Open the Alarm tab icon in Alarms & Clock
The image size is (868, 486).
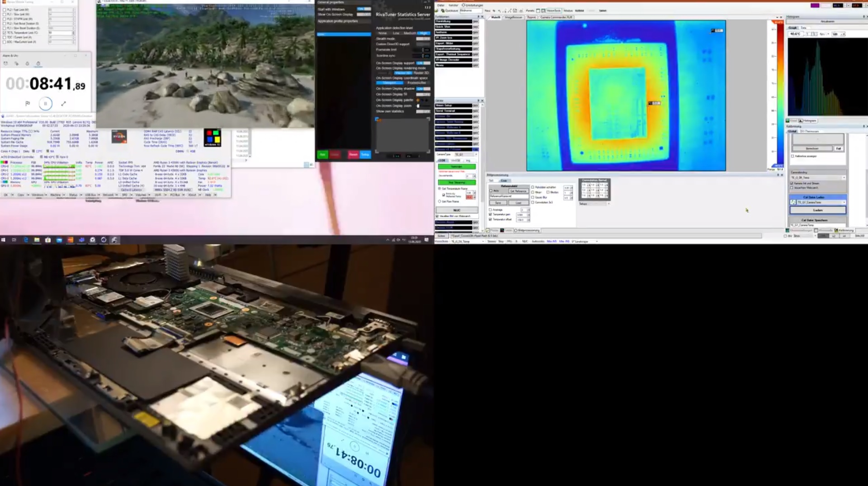coord(5,64)
